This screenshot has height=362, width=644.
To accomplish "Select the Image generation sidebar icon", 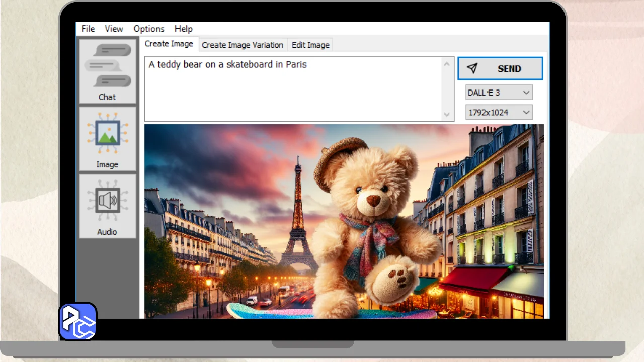I will [107, 139].
